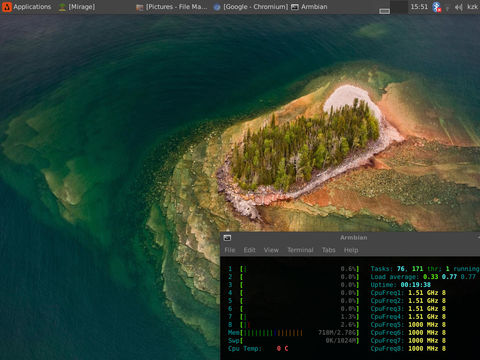Screen dimensions: 480x360
Task: Click the File Manager folder icon
Action: tap(140, 7)
